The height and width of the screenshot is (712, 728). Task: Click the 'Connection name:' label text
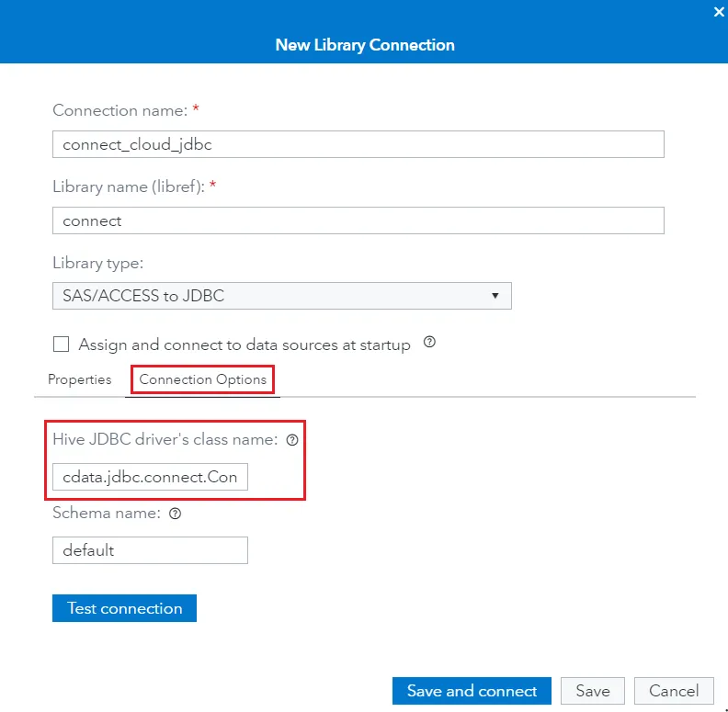tap(119, 110)
